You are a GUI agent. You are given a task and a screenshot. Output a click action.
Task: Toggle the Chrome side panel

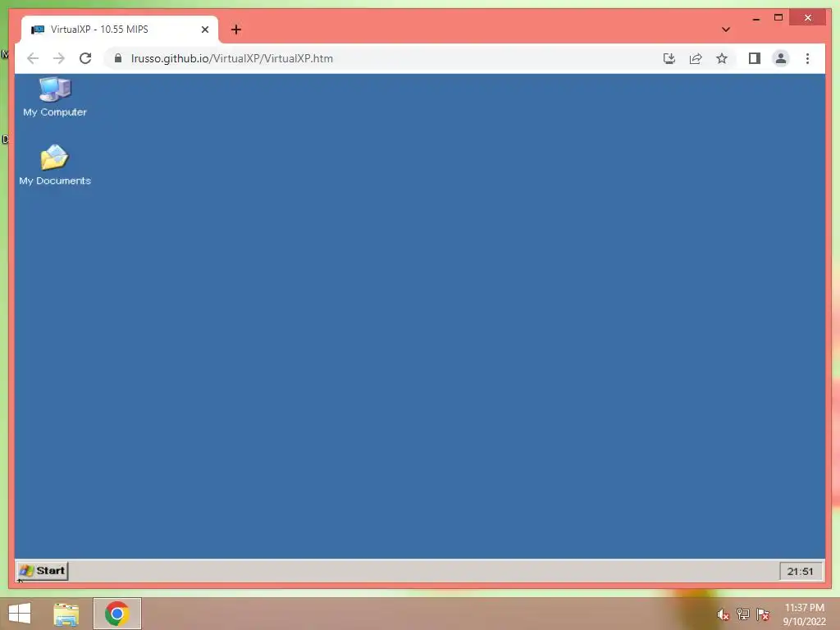pyautogui.click(x=755, y=58)
